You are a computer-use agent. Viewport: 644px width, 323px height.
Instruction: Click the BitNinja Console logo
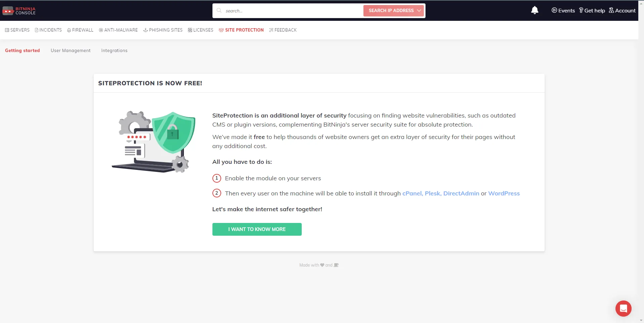point(19,11)
